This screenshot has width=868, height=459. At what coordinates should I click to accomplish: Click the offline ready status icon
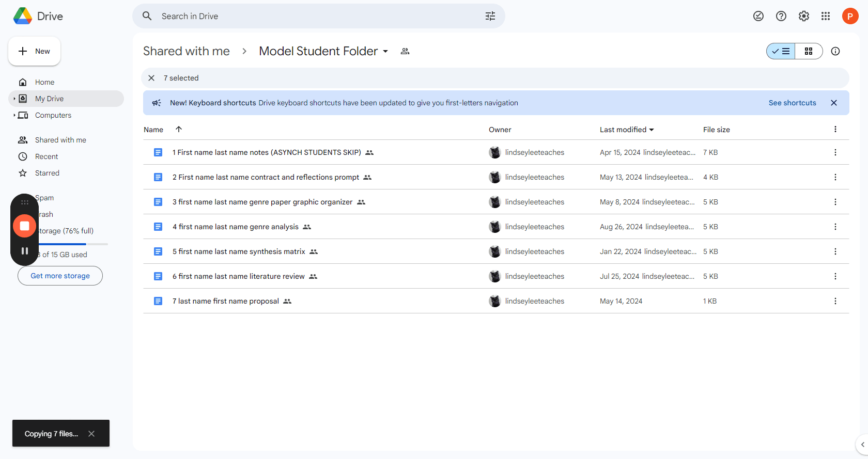[758, 16]
